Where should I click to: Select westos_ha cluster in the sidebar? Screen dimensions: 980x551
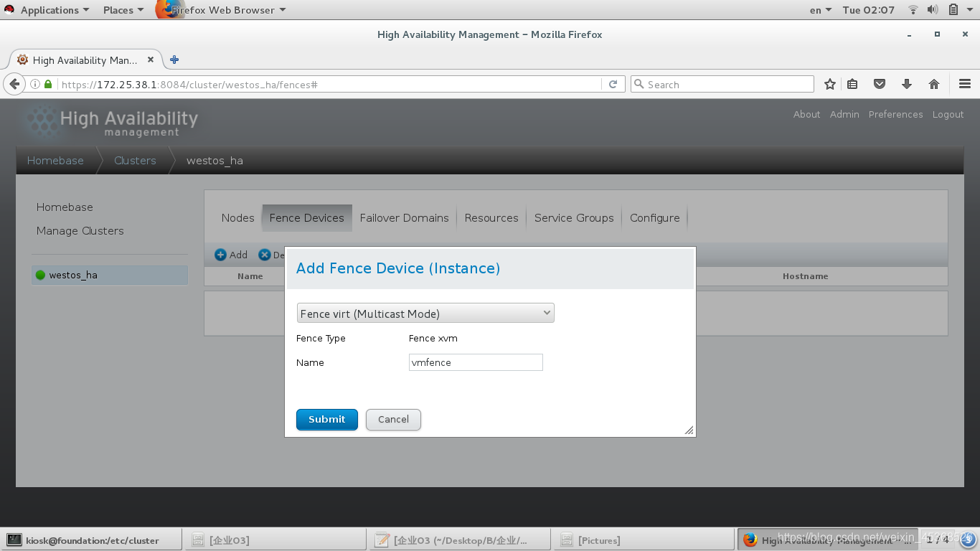[x=110, y=275]
